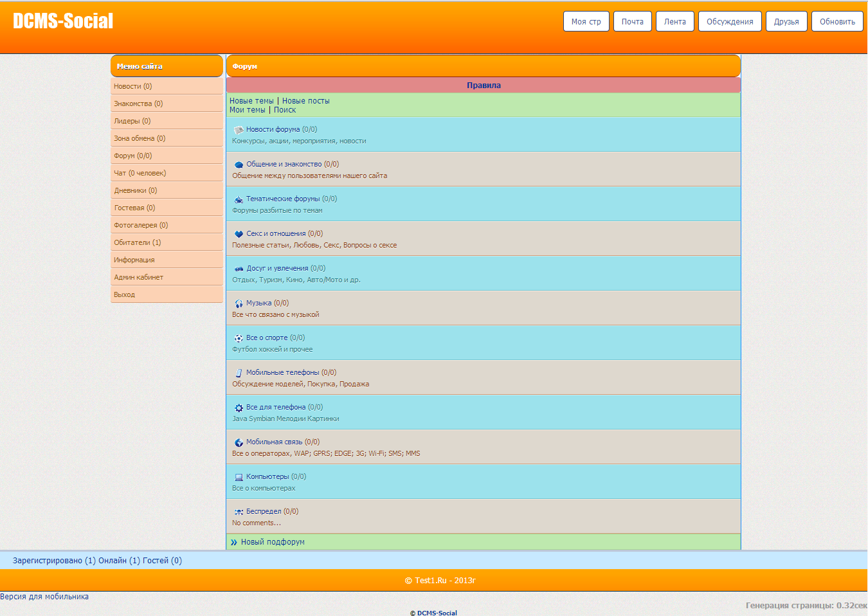The width and height of the screenshot is (868, 616).
Task: Open Фотогалерея (0) menu item
Action: coord(167,225)
